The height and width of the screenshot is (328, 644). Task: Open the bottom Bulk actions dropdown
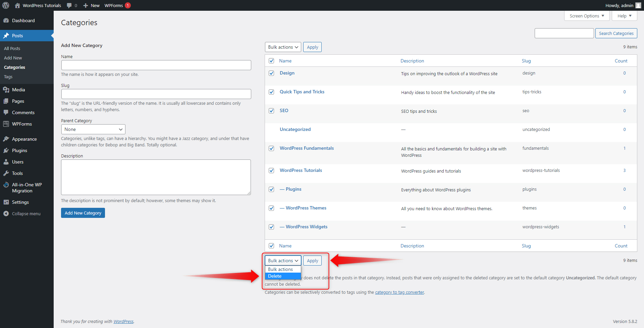click(x=283, y=261)
